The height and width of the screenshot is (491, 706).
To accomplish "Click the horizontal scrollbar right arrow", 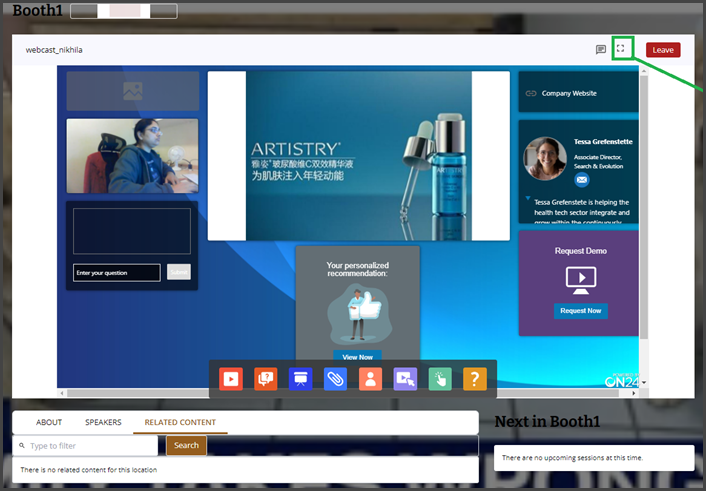I will tap(634, 393).
